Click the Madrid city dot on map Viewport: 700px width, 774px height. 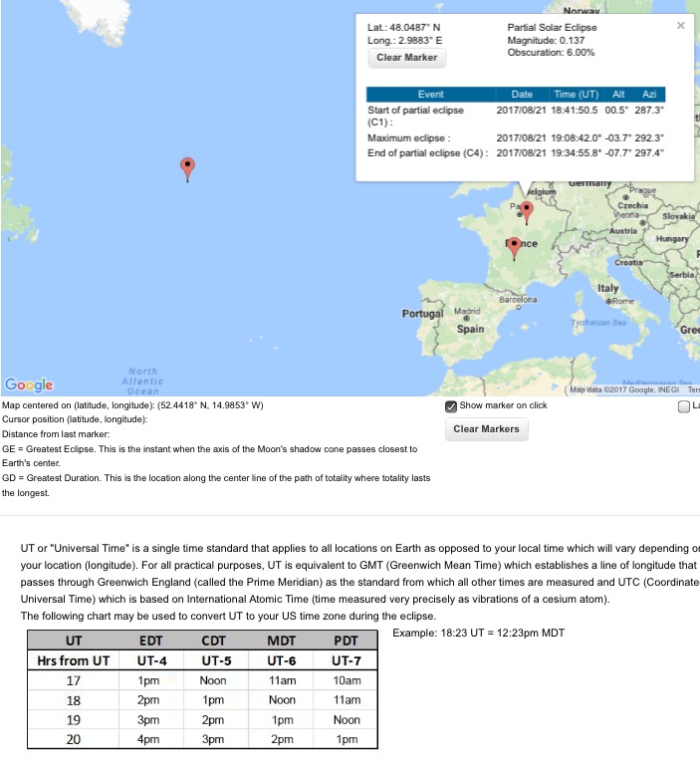[466, 319]
